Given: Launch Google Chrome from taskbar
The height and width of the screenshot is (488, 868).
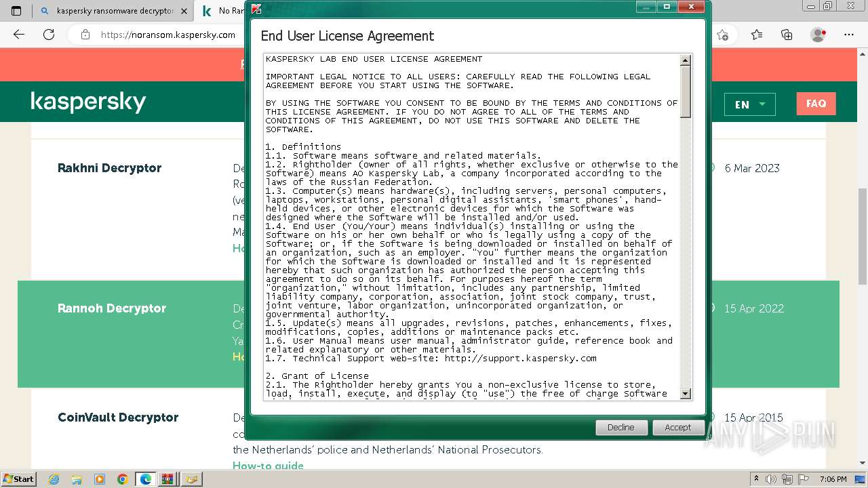Looking at the screenshot, I should tap(123, 479).
